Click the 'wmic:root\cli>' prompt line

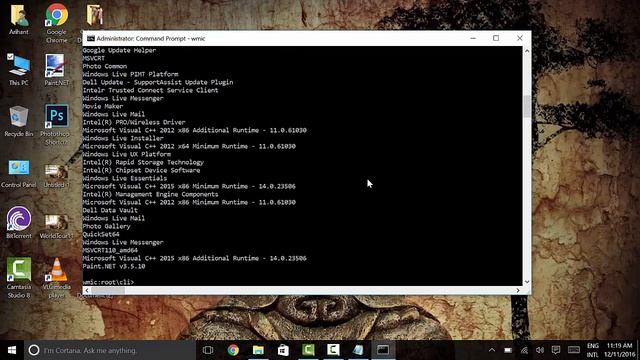pyautogui.click(x=108, y=282)
